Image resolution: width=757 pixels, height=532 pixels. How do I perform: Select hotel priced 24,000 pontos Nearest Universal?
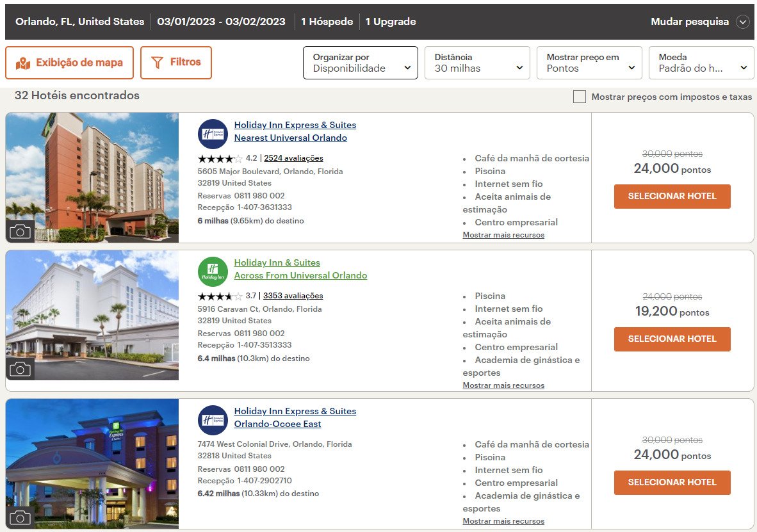click(672, 197)
